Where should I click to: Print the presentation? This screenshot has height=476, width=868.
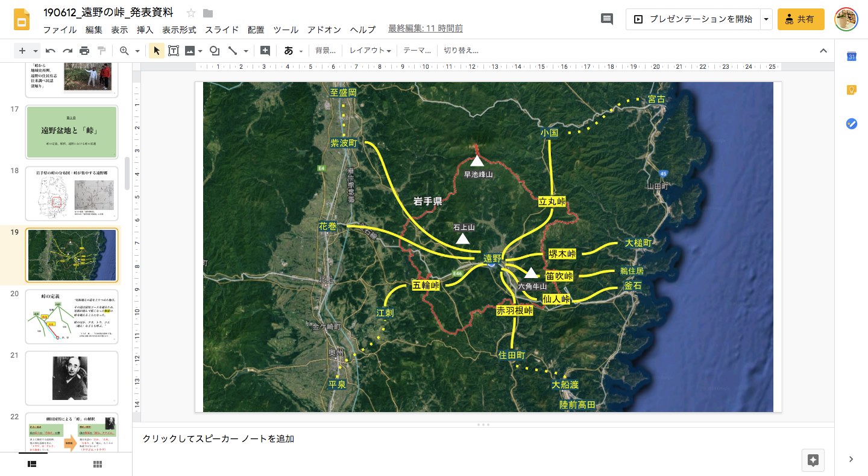[84, 51]
